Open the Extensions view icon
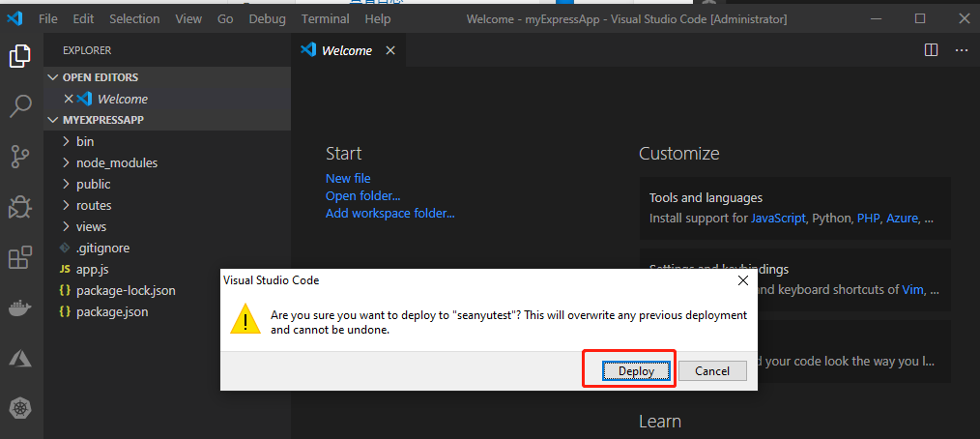 pyautogui.click(x=20, y=257)
